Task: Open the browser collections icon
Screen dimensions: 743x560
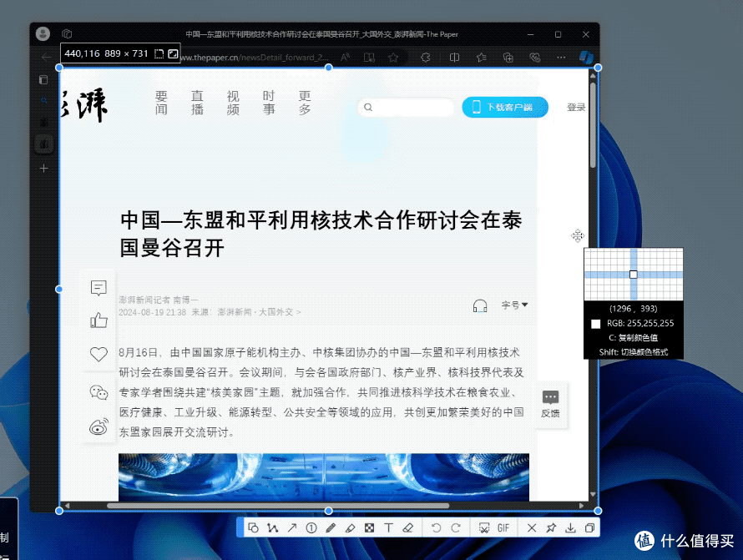Action: coord(508,58)
